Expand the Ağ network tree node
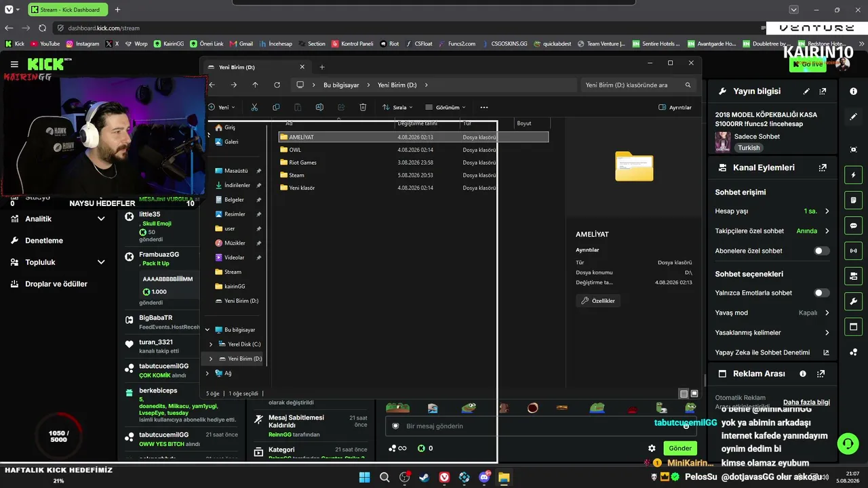Screen dimensions: 868x488 click(x=208, y=373)
